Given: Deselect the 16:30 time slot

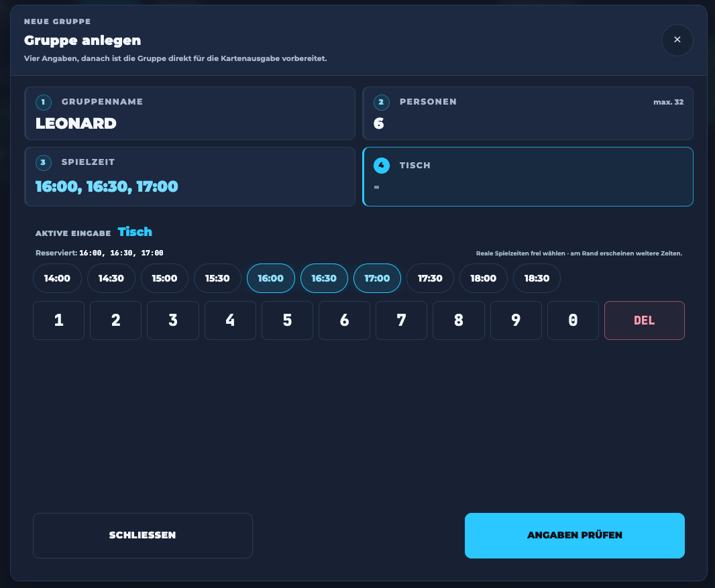Looking at the screenshot, I should [x=324, y=278].
